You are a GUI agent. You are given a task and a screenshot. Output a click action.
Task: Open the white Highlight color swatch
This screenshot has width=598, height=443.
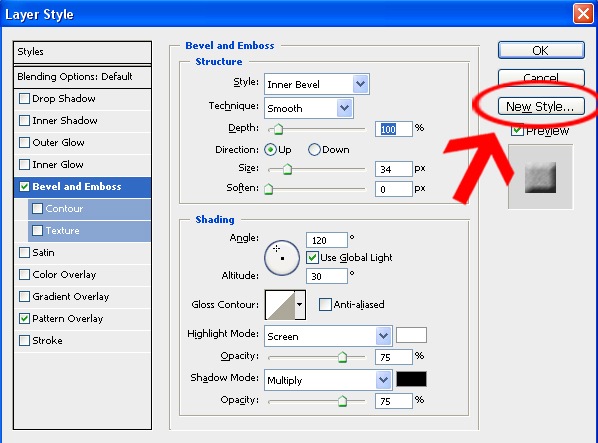click(x=411, y=335)
